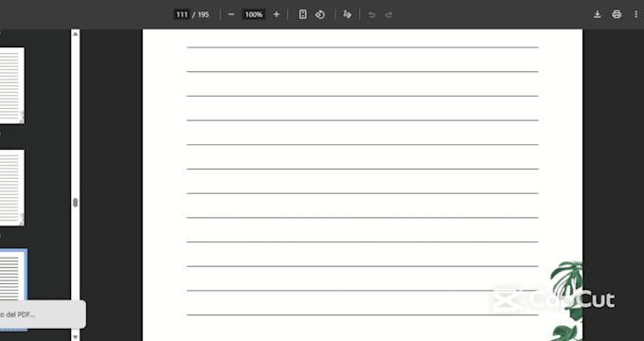
Task: Zoom out with the minus button
Action: click(x=231, y=14)
